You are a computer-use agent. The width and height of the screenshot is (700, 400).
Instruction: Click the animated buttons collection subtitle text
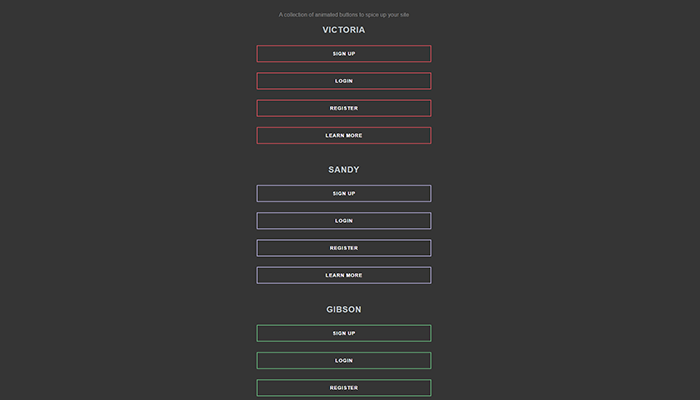[344, 15]
